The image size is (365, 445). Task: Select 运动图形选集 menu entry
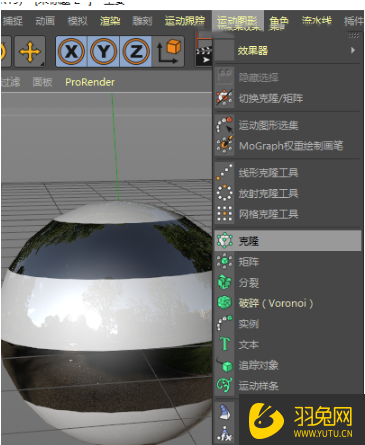(288, 125)
